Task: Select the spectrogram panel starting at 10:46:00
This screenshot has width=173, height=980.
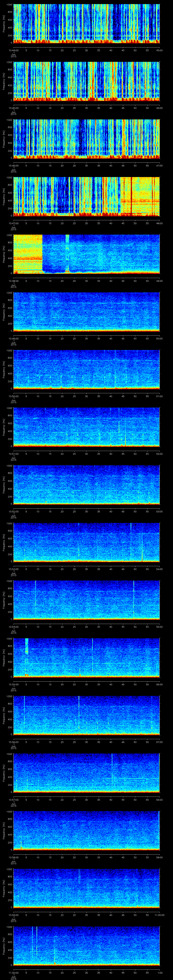Action: (86, 139)
